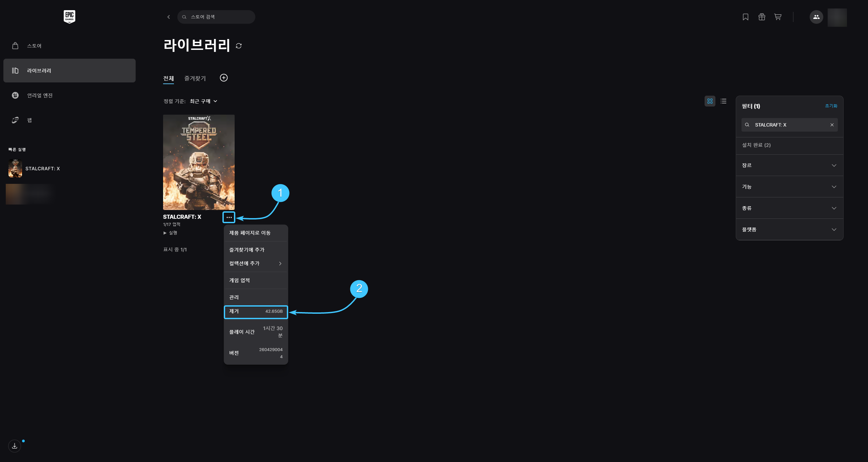
Task: Open the shopping cart icon
Action: click(778, 17)
